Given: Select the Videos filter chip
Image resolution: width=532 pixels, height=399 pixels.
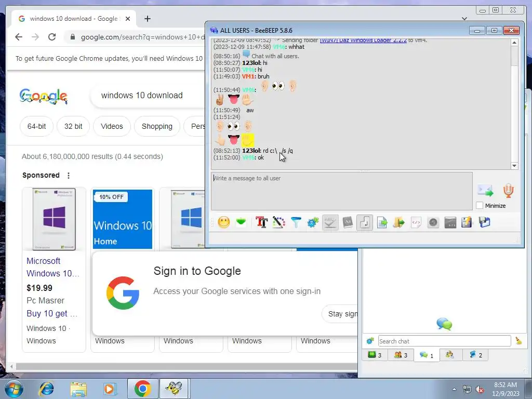Looking at the screenshot, I should 112,126.
